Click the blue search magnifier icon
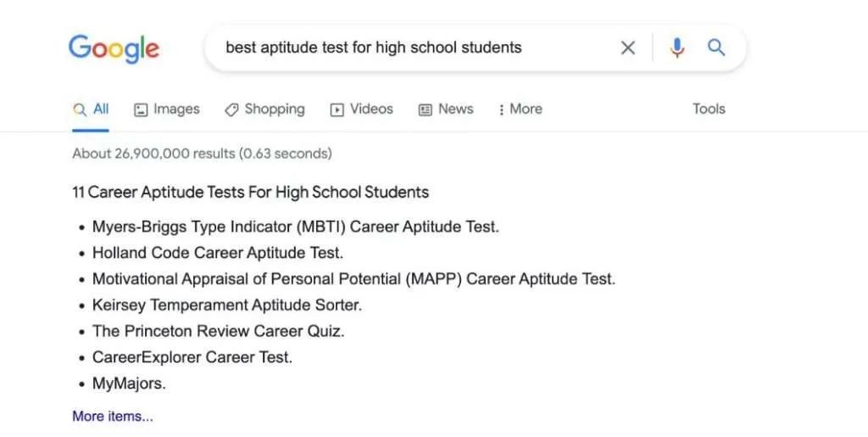The height and width of the screenshot is (437, 868). point(716,48)
